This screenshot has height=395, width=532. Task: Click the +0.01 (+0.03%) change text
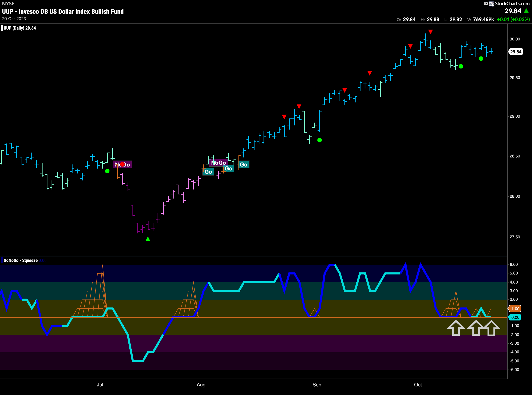(513, 20)
